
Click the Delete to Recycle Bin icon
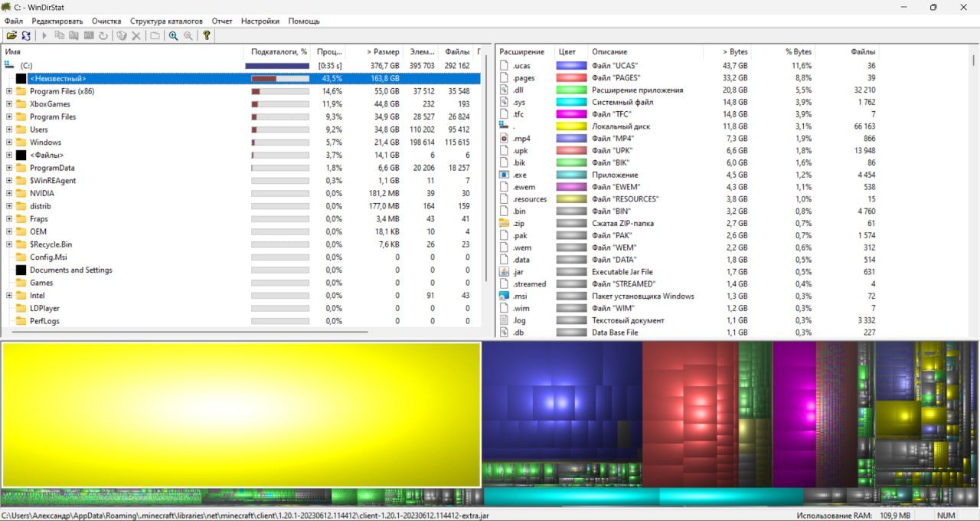pyautogui.click(x=121, y=35)
